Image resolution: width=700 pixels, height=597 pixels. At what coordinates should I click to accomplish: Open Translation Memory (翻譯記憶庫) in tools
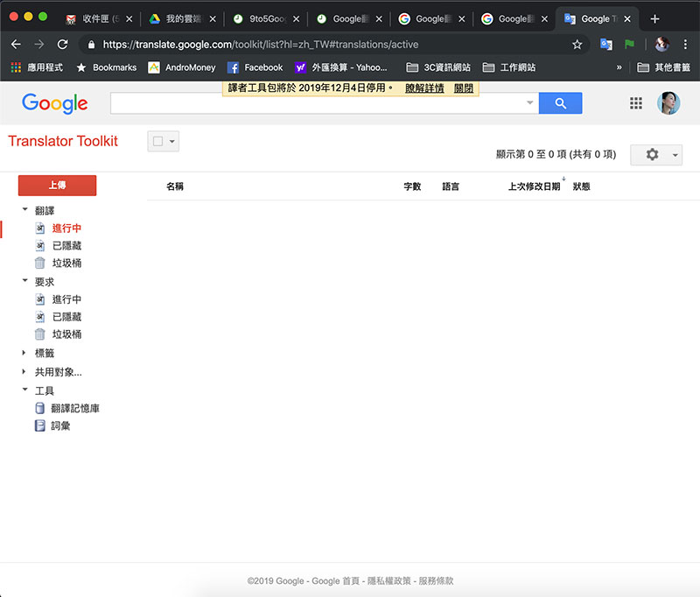point(75,409)
